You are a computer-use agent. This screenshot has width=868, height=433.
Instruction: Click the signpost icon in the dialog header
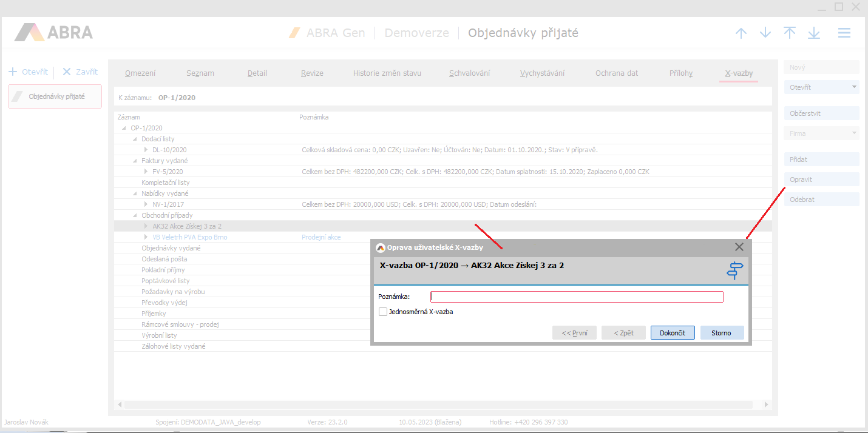tap(735, 270)
